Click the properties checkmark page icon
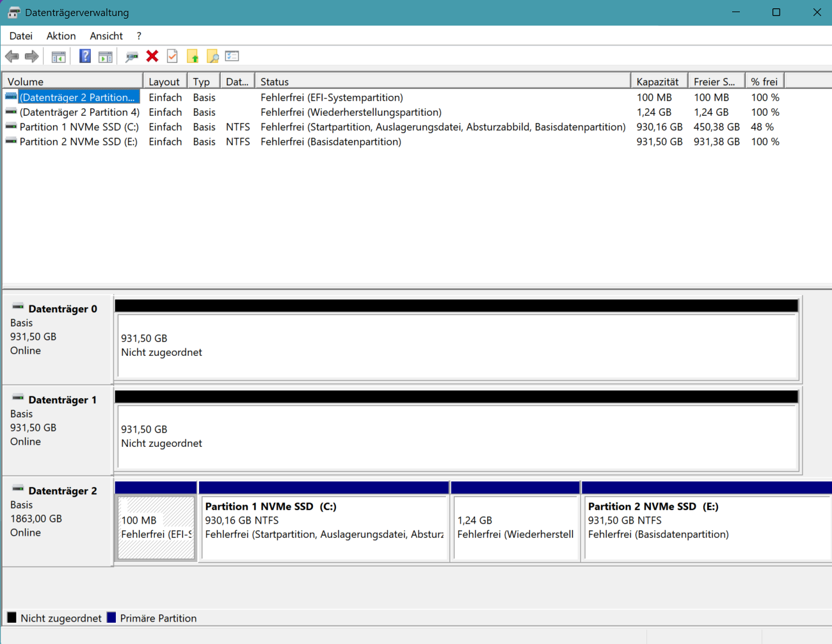 point(172,56)
